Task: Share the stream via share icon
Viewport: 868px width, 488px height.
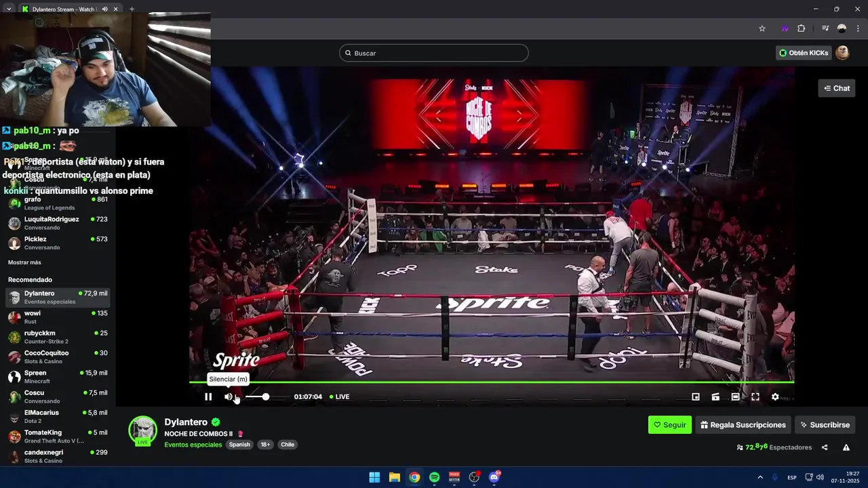Action: tap(825, 447)
